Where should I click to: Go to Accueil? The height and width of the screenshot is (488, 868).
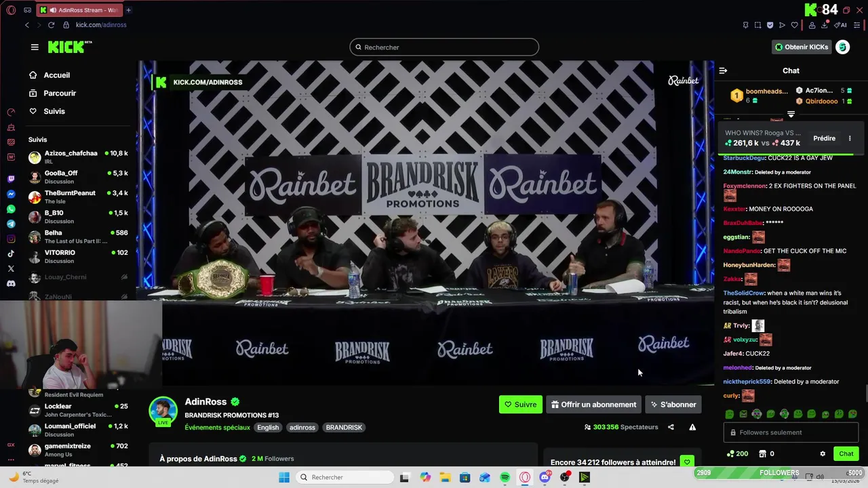[49, 75]
